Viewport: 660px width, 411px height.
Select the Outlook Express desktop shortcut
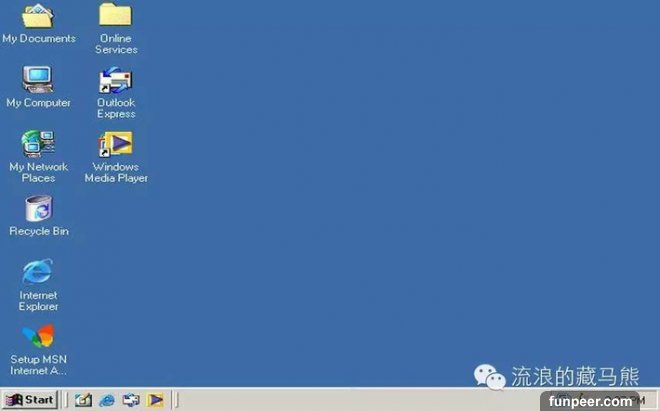pos(116,80)
